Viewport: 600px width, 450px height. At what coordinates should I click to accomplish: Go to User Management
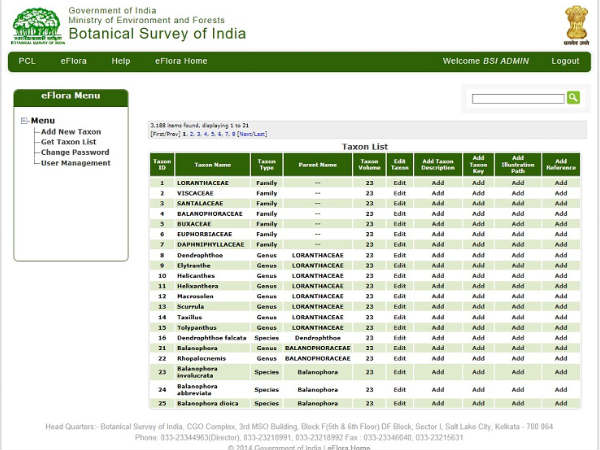click(x=76, y=163)
